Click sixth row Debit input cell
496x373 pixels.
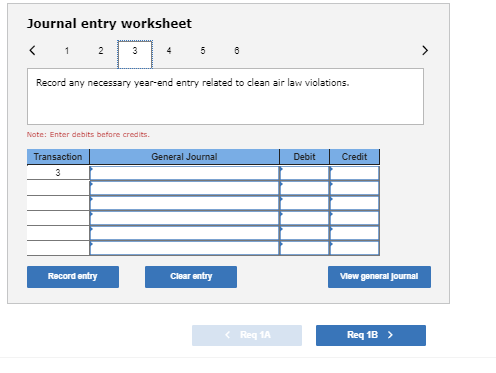pos(304,248)
